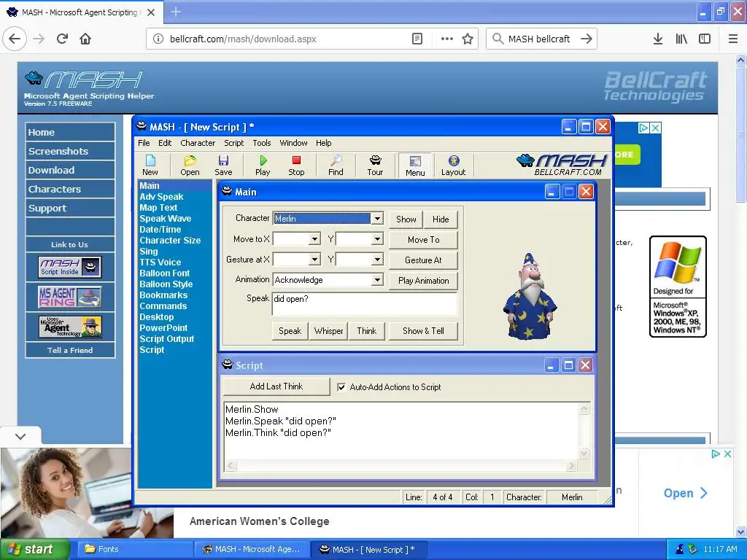Open the Window menu in MASH

pyautogui.click(x=293, y=143)
